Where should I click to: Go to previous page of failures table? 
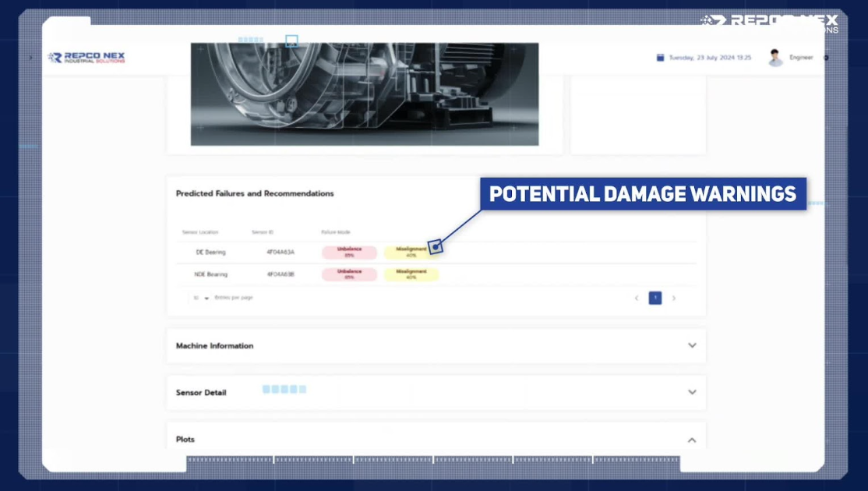click(637, 298)
